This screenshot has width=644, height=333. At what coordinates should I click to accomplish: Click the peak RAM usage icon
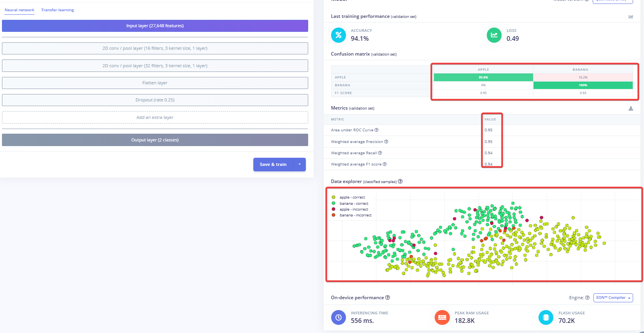[x=442, y=317]
